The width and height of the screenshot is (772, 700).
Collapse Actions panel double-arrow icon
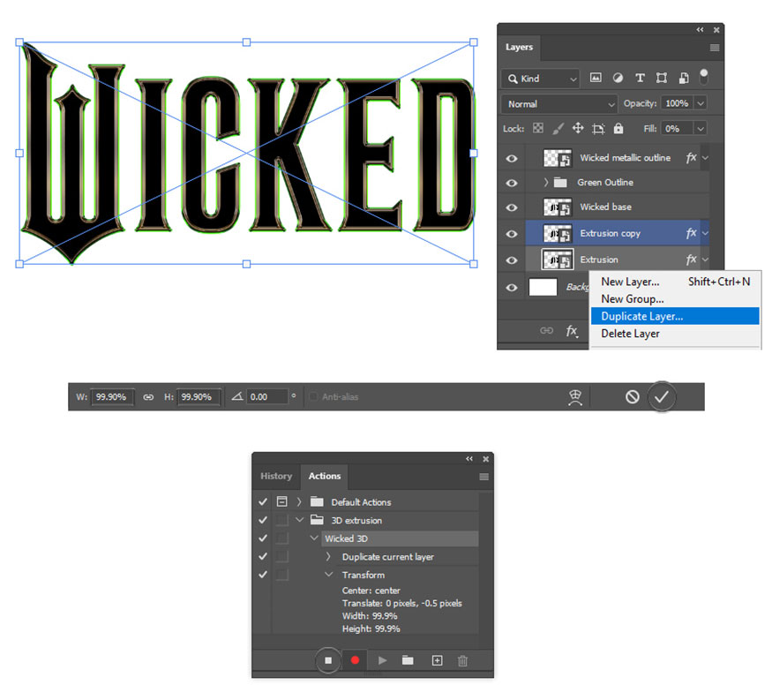(x=469, y=459)
